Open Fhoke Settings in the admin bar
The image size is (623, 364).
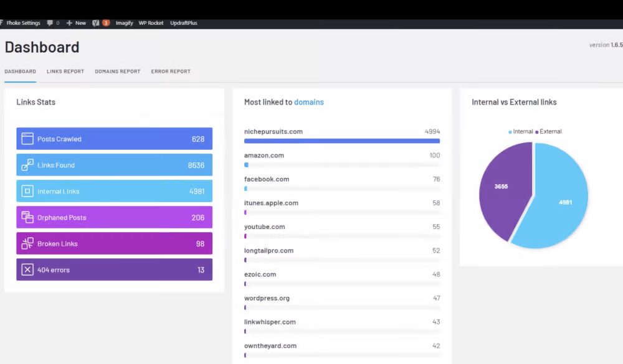click(x=23, y=23)
